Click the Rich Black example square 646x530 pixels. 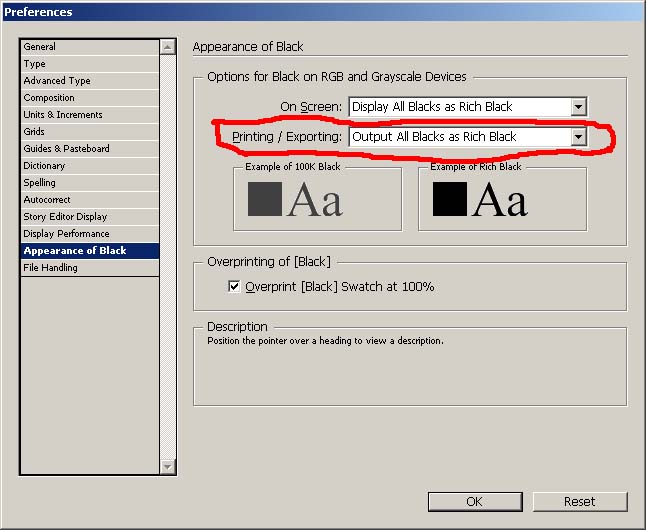click(x=450, y=199)
